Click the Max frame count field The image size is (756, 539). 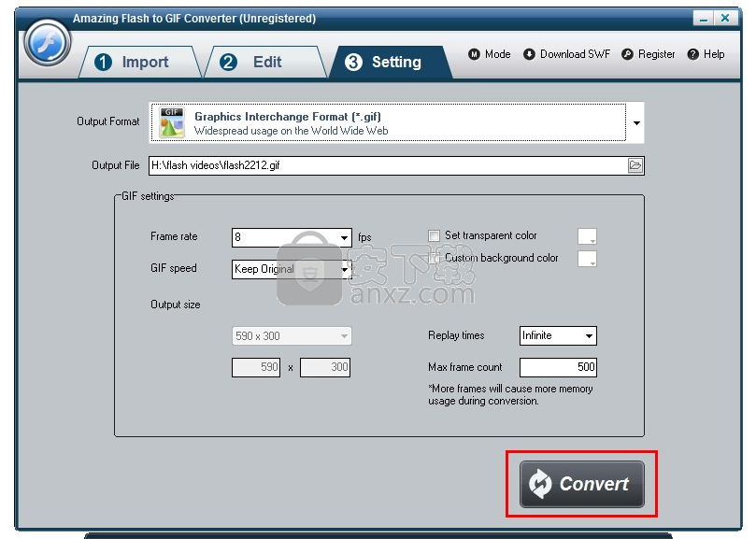(x=558, y=367)
